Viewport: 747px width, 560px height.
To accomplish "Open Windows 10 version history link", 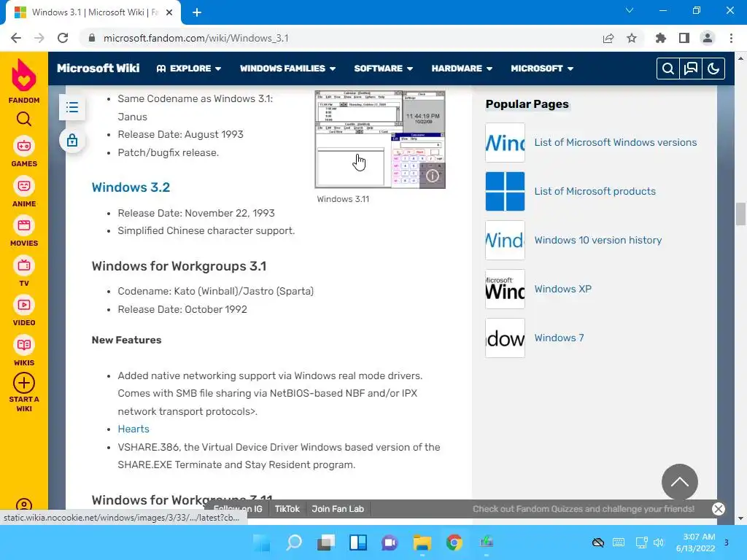I will pyautogui.click(x=598, y=240).
